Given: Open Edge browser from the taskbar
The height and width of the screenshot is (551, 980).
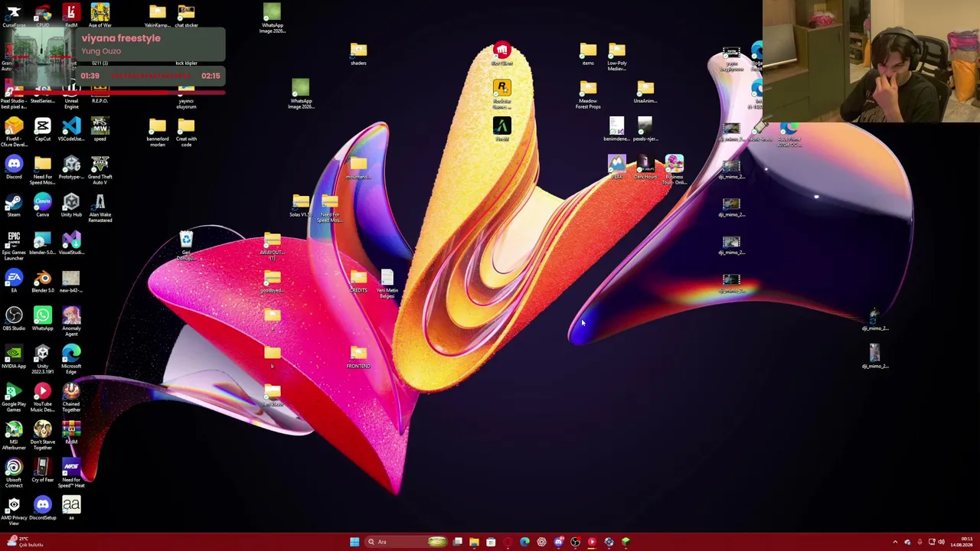Looking at the screenshot, I should 524,542.
